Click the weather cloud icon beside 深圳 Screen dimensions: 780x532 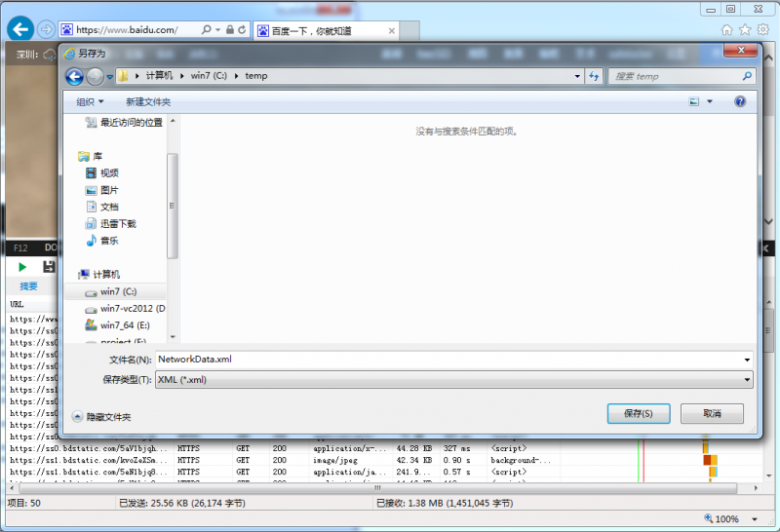tap(50, 55)
